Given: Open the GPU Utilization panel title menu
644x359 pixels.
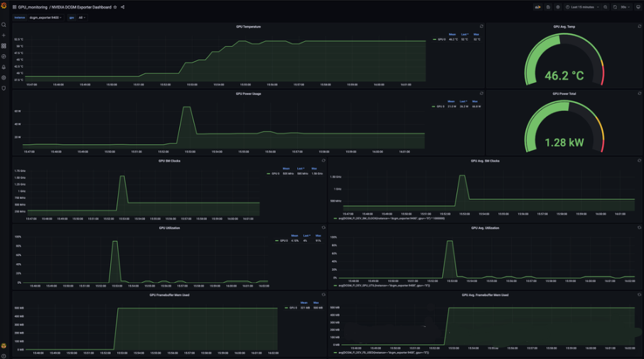Looking at the screenshot, I should click(x=169, y=228).
